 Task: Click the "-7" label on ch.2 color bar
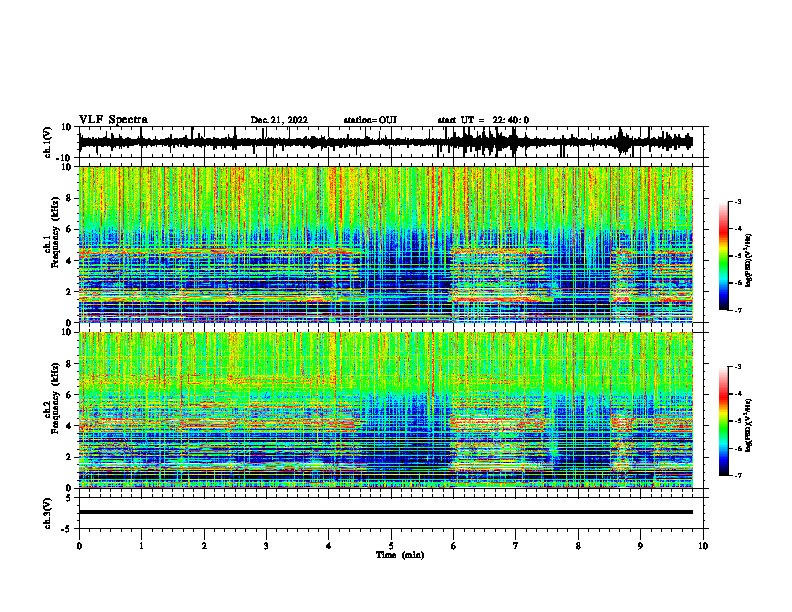[737, 475]
